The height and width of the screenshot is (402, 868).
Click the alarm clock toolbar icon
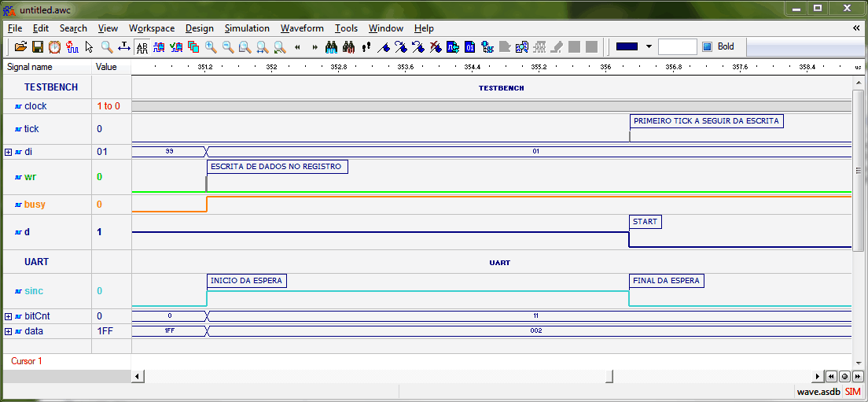(55, 47)
